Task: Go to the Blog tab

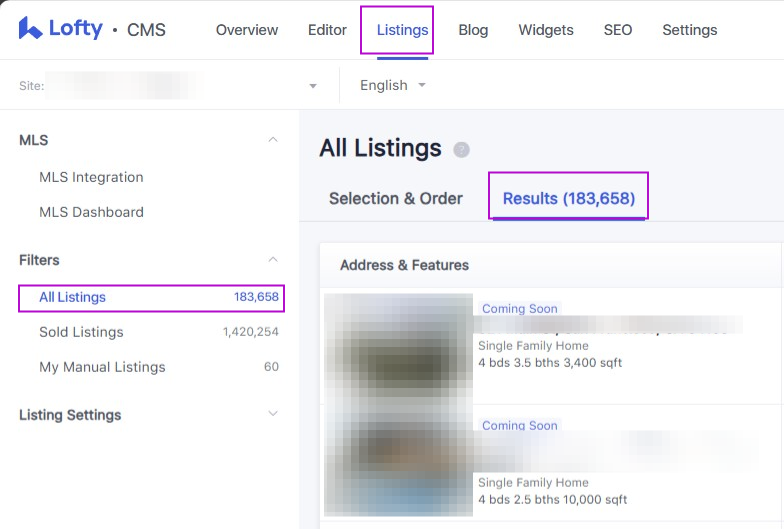Action: point(473,30)
